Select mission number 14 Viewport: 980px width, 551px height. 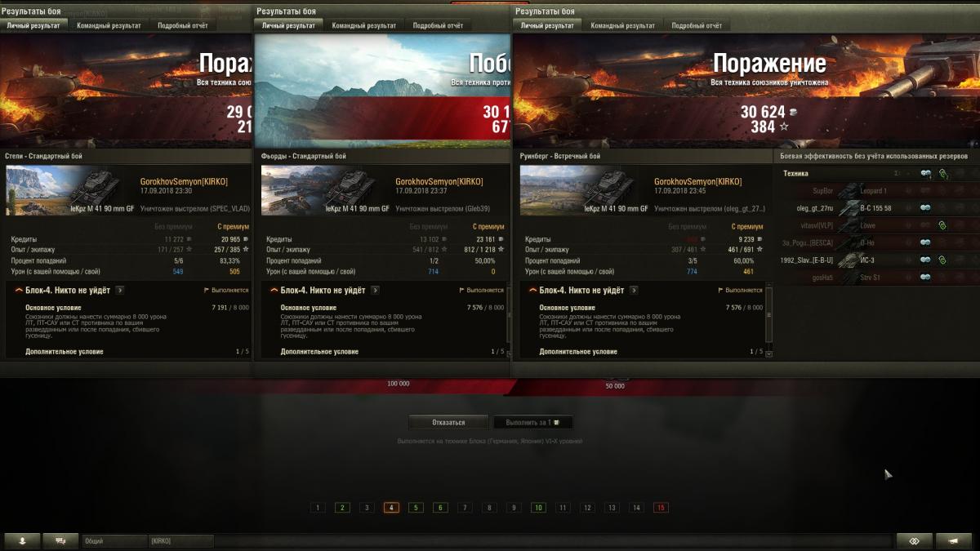[x=636, y=508]
